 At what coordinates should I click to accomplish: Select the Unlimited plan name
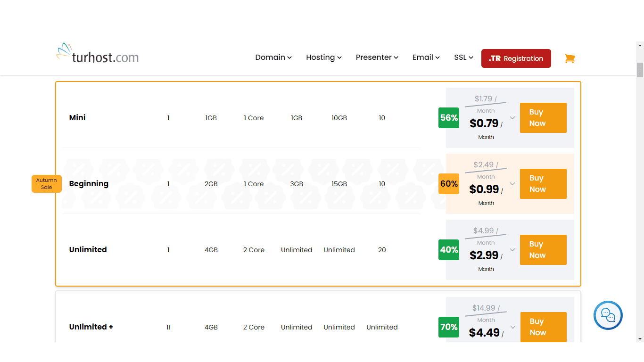click(88, 250)
